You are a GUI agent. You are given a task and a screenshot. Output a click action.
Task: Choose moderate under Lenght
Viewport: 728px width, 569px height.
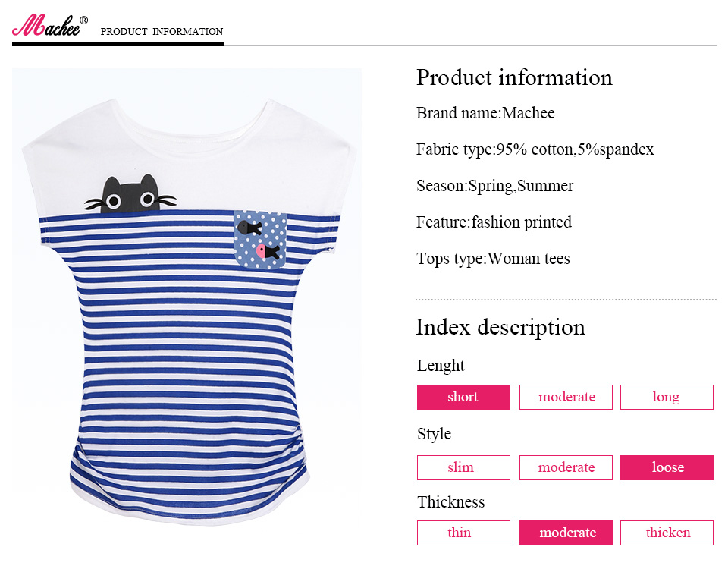pyautogui.click(x=566, y=397)
